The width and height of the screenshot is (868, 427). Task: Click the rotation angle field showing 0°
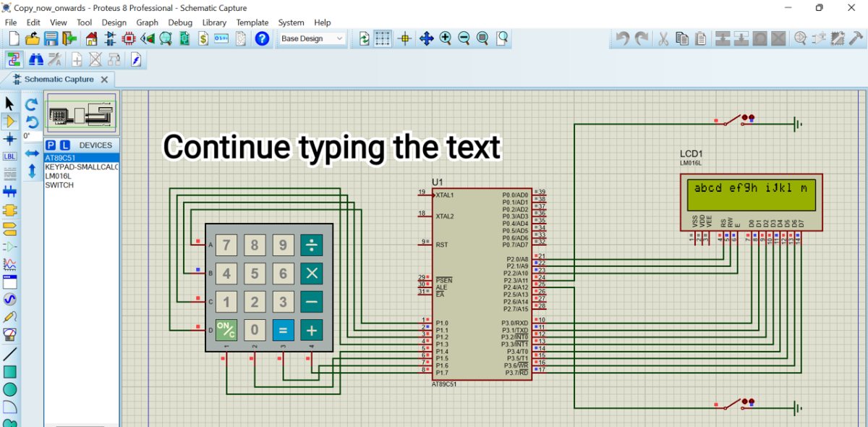coord(31,135)
